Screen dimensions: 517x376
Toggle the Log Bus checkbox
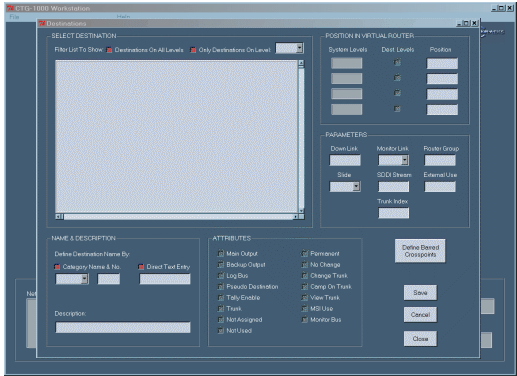click(220, 275)
